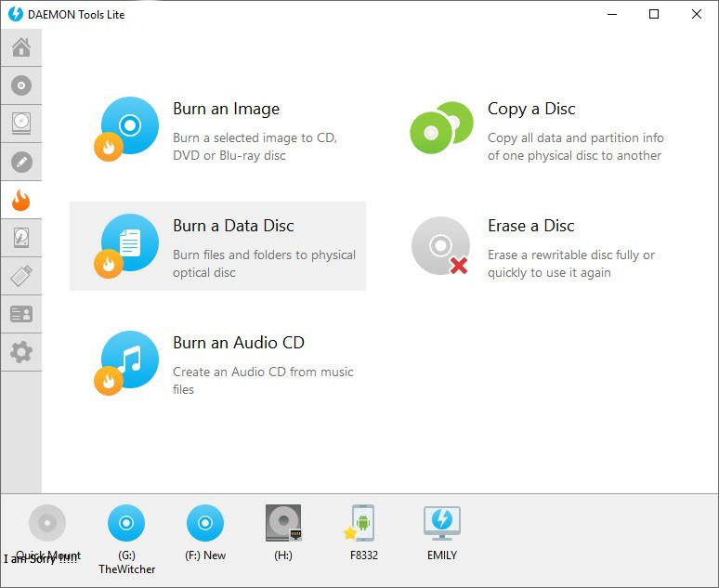Click 'Burn a selected image to CD' description
Screen dimensions: 719x588
pos(255,147)
